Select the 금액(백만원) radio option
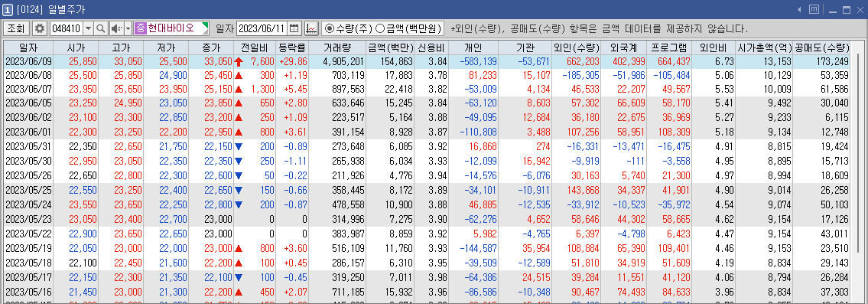Viewport: 868px width, 304px height. coord(409,28)
